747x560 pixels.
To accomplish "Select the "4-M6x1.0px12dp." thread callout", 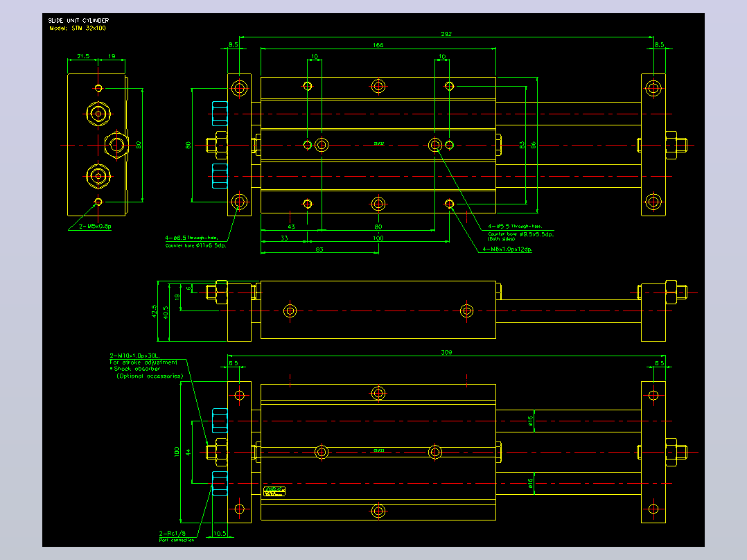I will click(507, 250).
